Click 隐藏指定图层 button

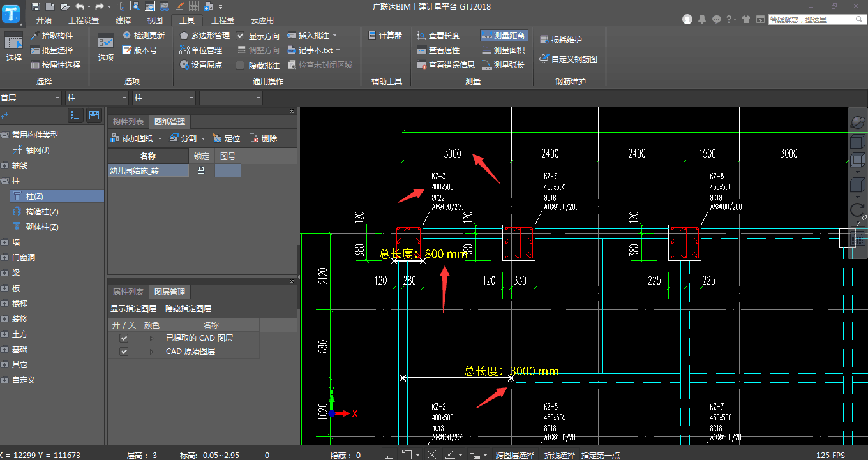pyautogui.click(x=188, y=308)
